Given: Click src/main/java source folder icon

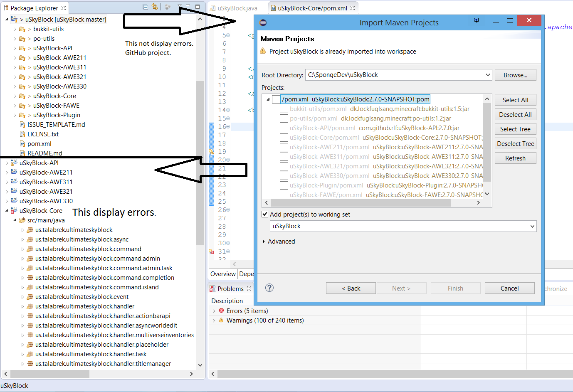Looking at the screenshot, I should (x=22, y=220).
